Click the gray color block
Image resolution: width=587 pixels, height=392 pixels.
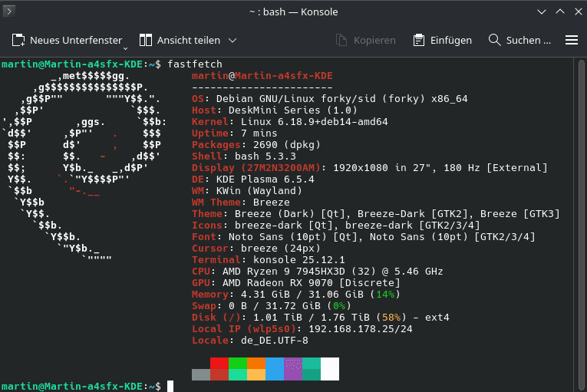(x=201, y=375)
